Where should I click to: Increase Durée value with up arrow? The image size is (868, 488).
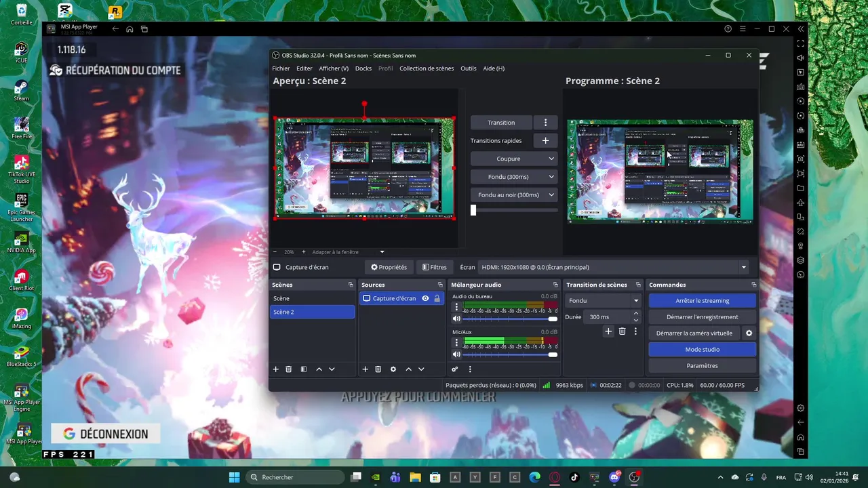(x=635, y=313)
